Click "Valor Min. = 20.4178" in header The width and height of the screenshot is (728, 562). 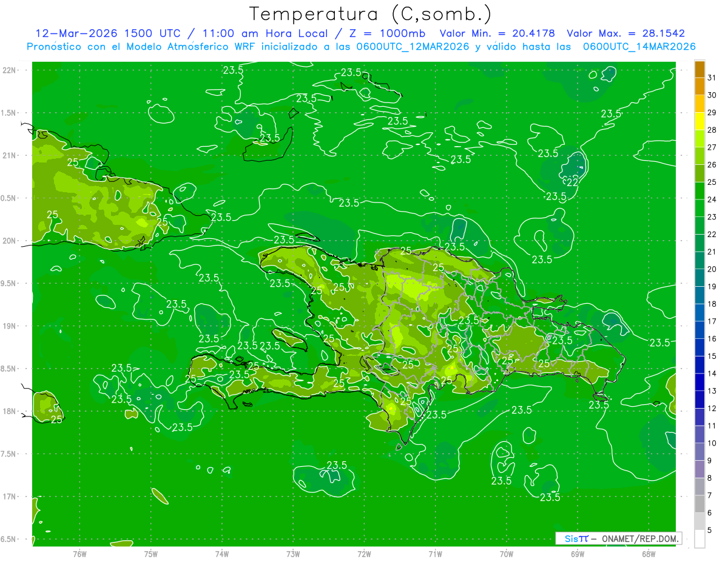coord(497,33)
